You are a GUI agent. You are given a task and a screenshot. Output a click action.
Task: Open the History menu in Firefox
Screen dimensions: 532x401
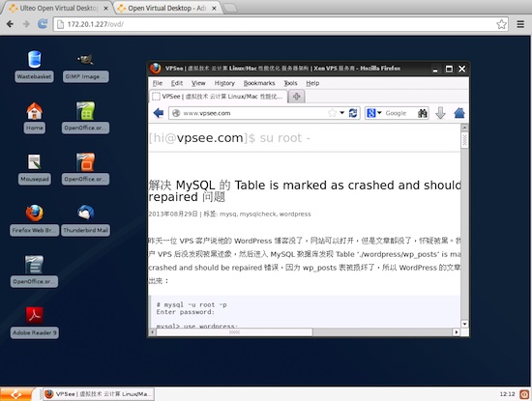click(224, 83)
